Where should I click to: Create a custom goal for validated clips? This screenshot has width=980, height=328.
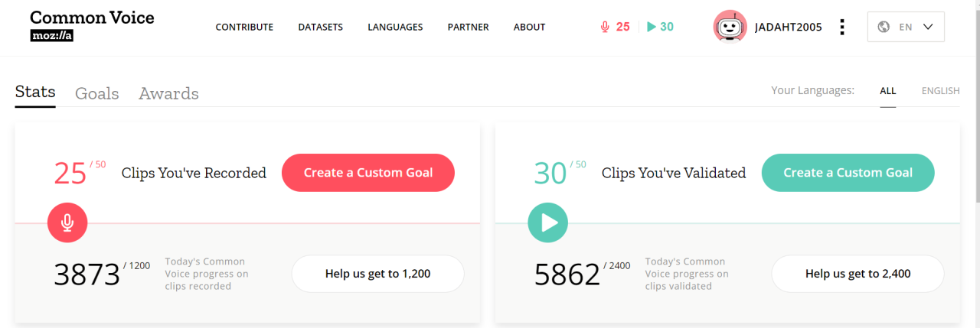click(848, 173)
